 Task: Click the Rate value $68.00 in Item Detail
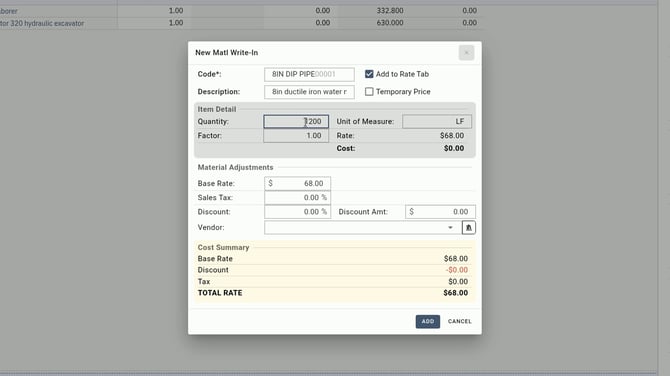coord(452,135)
